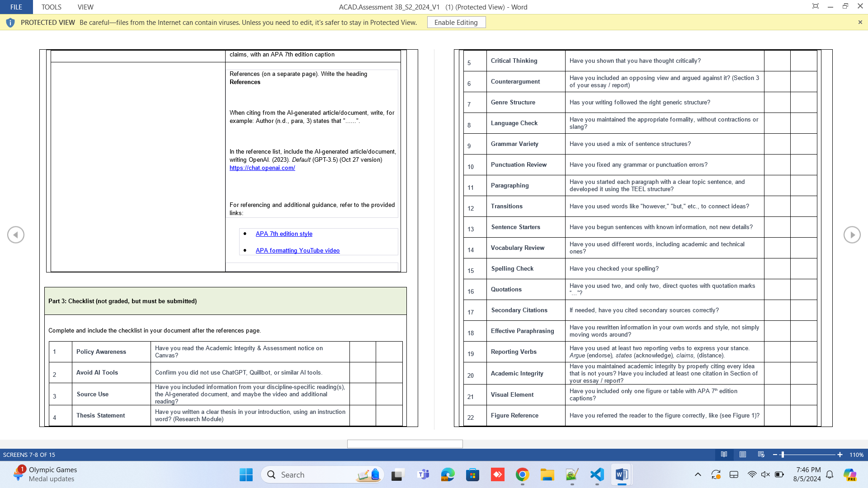Switch to Read Mode view in status bar

tap(724, 455)
